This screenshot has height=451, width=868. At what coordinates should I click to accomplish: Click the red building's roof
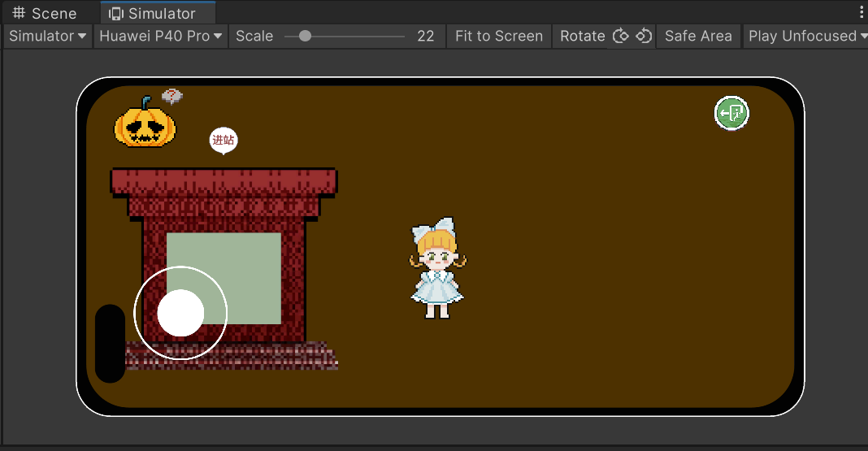point(224,182)
